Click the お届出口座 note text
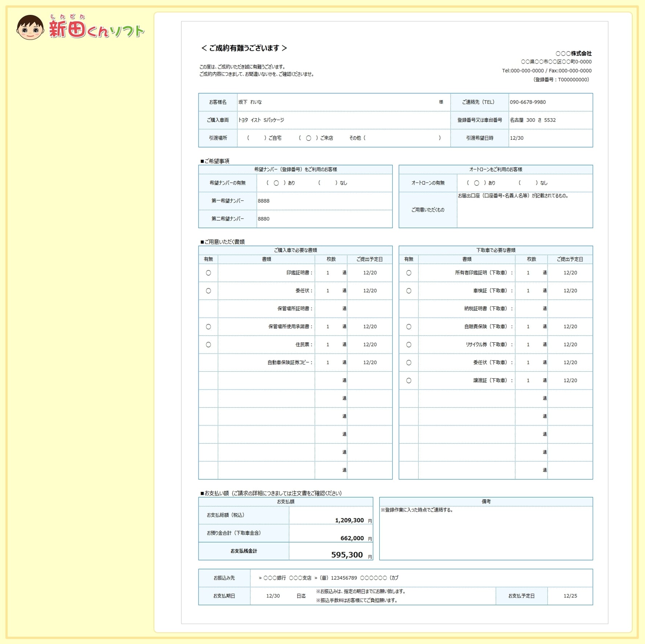This screenshot has width=645, height=644. (513, 196)
